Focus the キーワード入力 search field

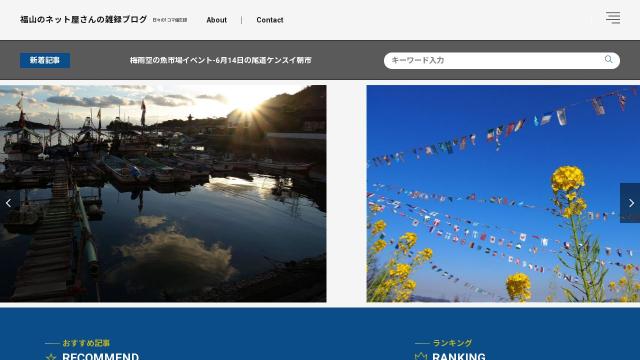coord(502,60)
